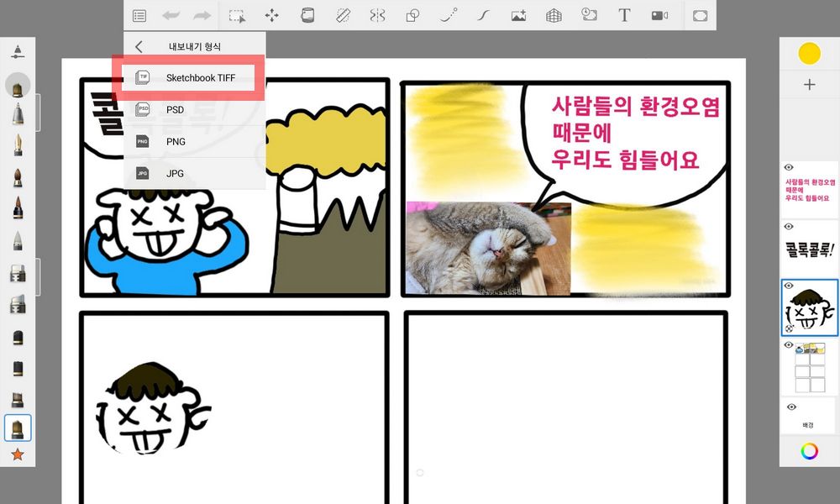Screen dimensions: 840x504
Task: Select the highlighted brush in blue box
Action: [18, 428]
